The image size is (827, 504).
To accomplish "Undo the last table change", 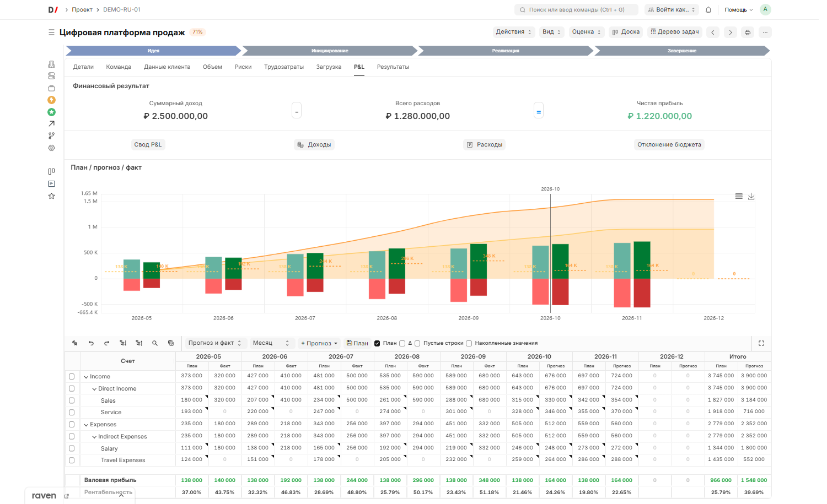I will click(x=91, y=343).
